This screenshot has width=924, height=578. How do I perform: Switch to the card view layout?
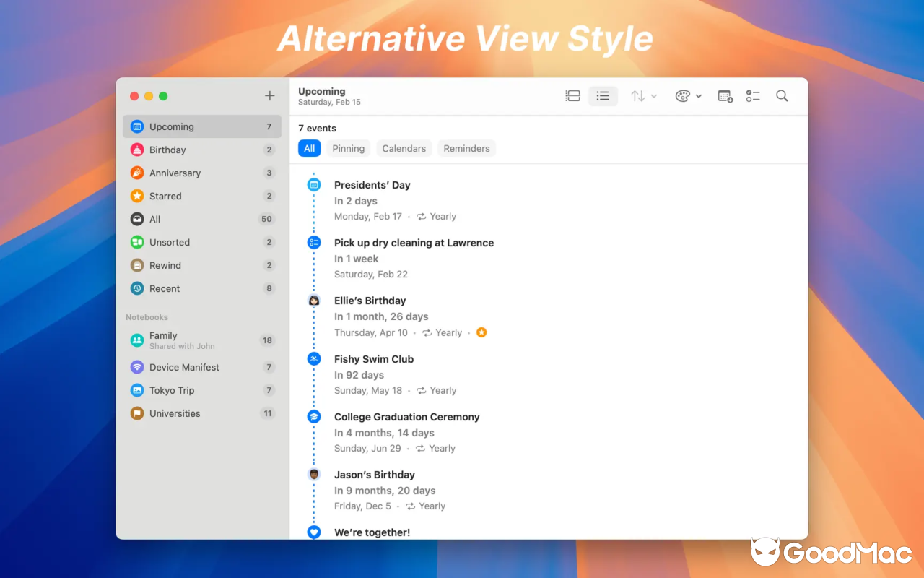(x=572, y=95)
